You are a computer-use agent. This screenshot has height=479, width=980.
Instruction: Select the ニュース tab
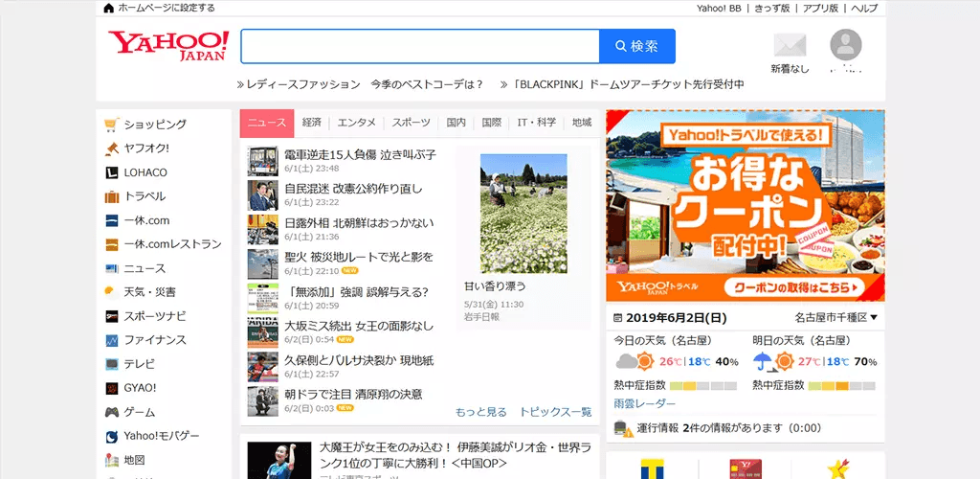click(267, 124)
